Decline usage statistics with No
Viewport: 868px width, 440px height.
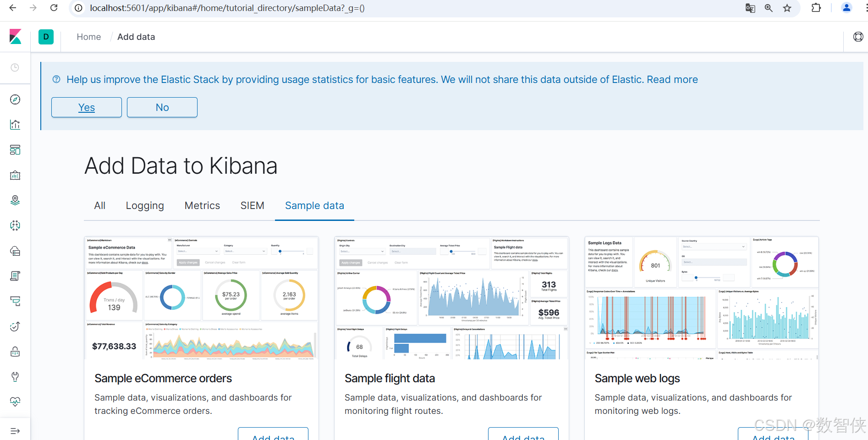(x=162, y=107)
